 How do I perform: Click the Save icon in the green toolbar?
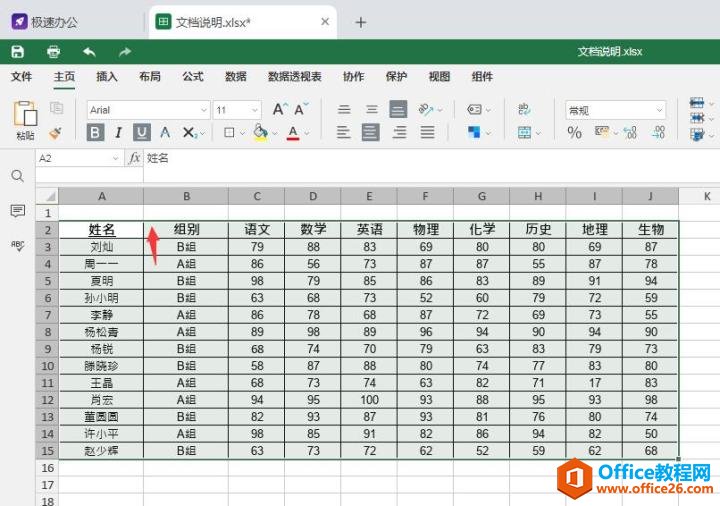tap(17, 51)
